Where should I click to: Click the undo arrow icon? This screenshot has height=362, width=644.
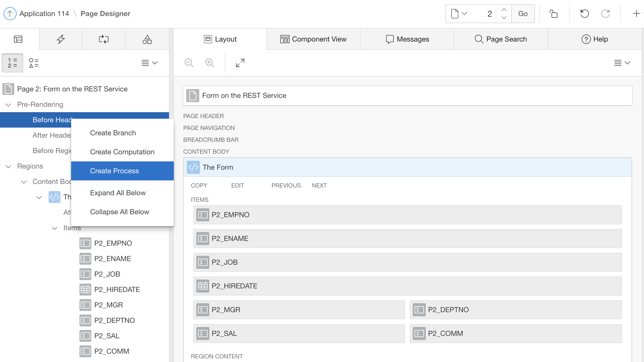tap(584, 14)
